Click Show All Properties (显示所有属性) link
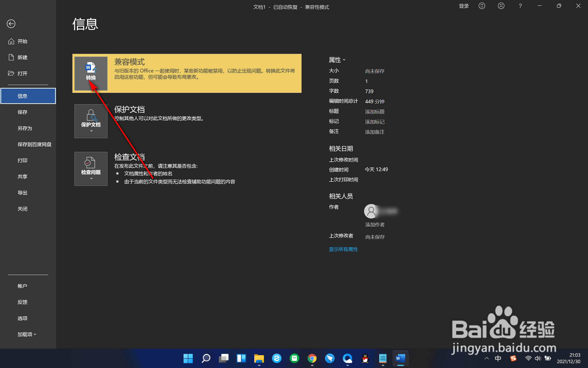Screen dimensions: 588x368 click(343, 249)
